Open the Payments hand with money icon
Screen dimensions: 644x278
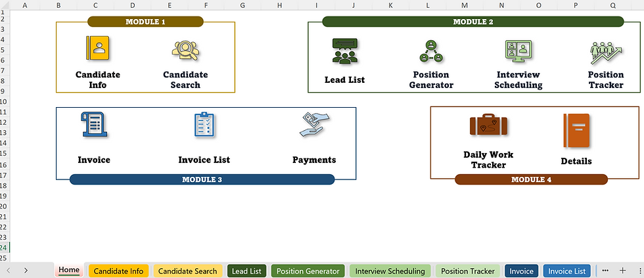[x=314, y=124]
